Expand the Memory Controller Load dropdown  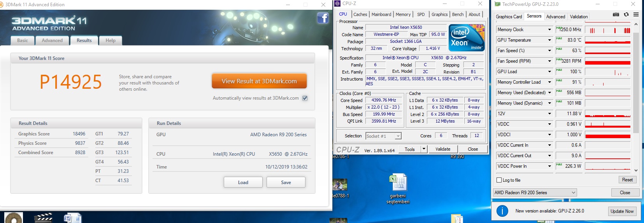click(x=549, y=82)
